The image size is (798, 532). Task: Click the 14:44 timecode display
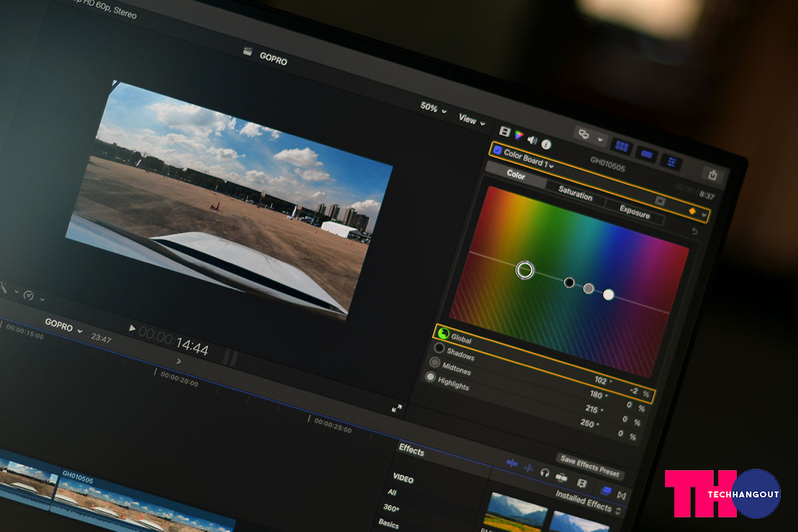tap(192, 348)
